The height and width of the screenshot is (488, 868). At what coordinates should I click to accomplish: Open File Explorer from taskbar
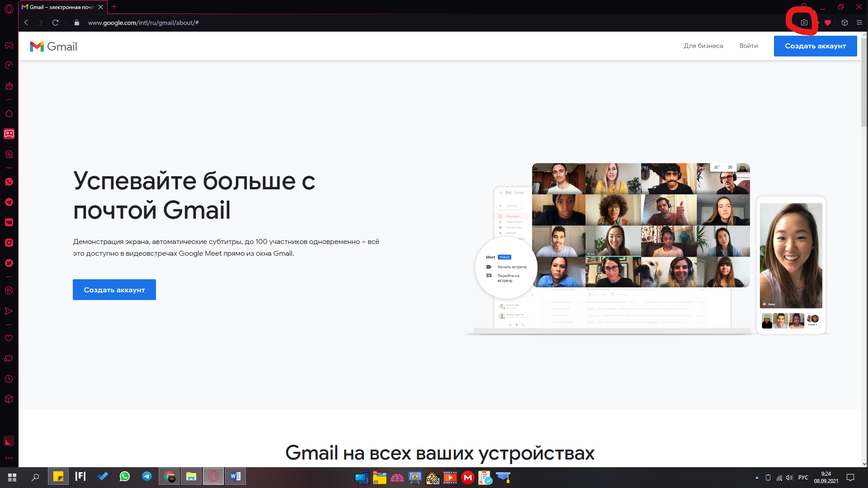(191, 477)
